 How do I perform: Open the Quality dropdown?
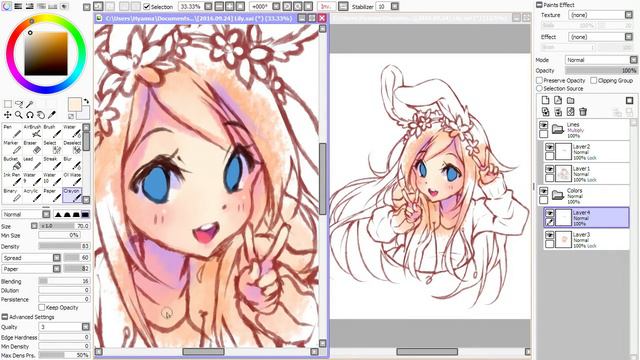(85, 327)
